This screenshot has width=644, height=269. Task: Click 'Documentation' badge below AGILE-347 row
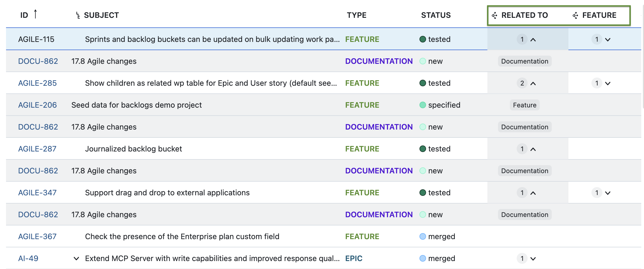(525, 215)
